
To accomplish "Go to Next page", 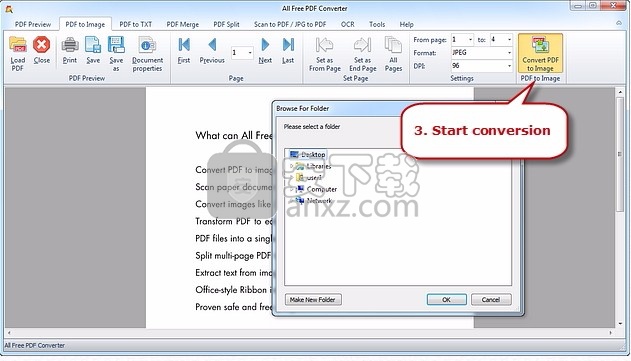I will 265,50.
